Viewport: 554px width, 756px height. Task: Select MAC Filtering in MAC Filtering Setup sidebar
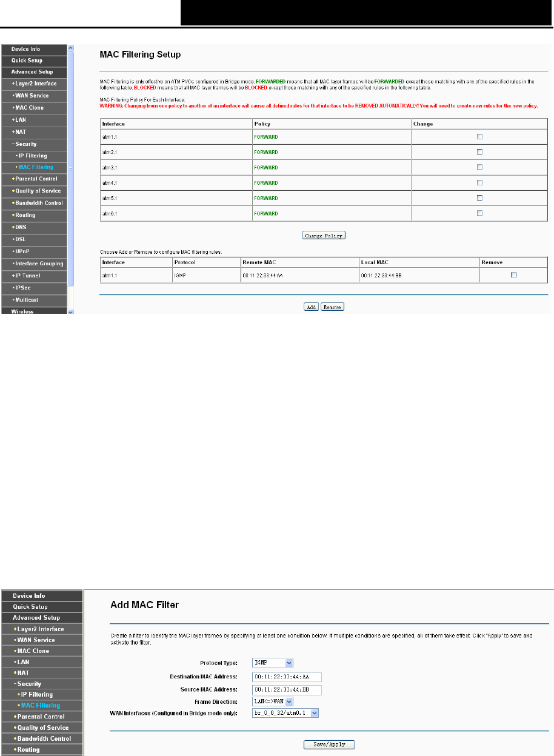[33, 167]
